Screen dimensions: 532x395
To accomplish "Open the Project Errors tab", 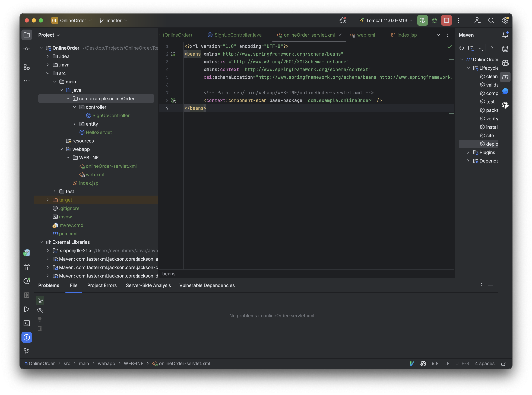I will (102, 285).
